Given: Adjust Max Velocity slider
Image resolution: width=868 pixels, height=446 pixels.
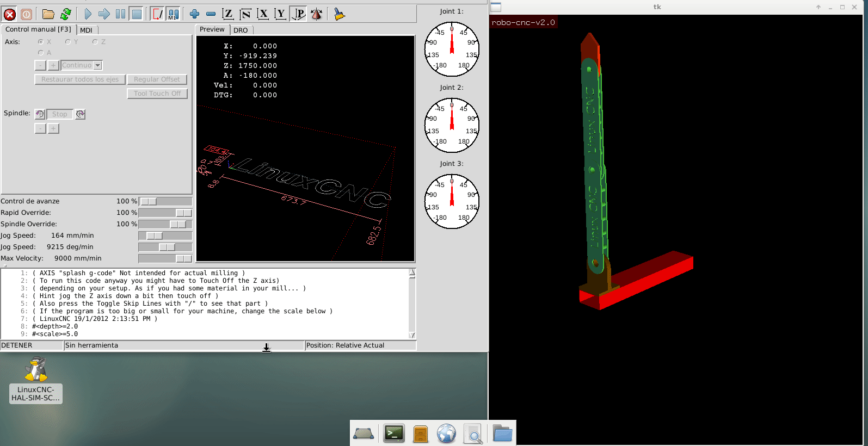Looking at the screenshot, I should [165, 258].
